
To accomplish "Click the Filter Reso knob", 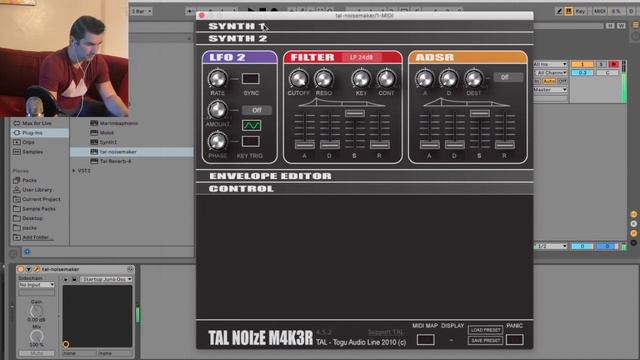I will 324,79.
